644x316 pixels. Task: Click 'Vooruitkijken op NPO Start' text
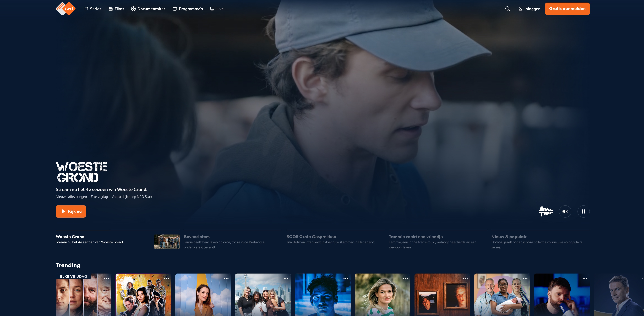(x=132, y=197)
